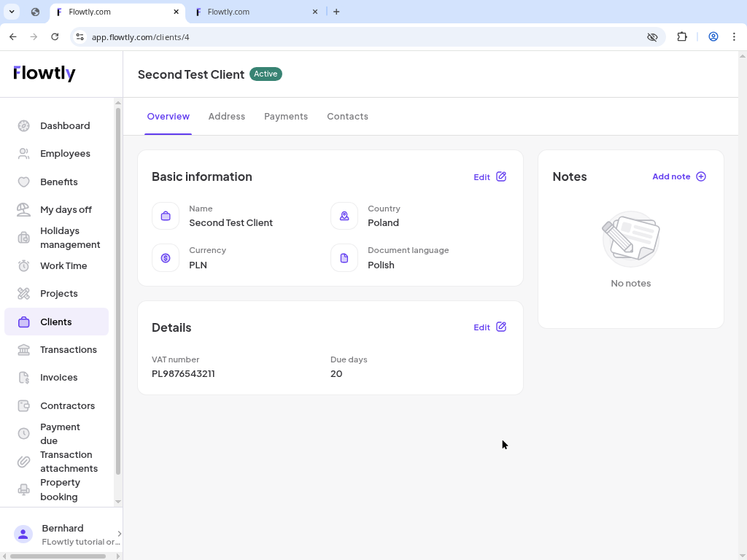The height and width of the screenshot is (560, 747).
Task: Select the Work Time clock icon
Action: (24, 266)
